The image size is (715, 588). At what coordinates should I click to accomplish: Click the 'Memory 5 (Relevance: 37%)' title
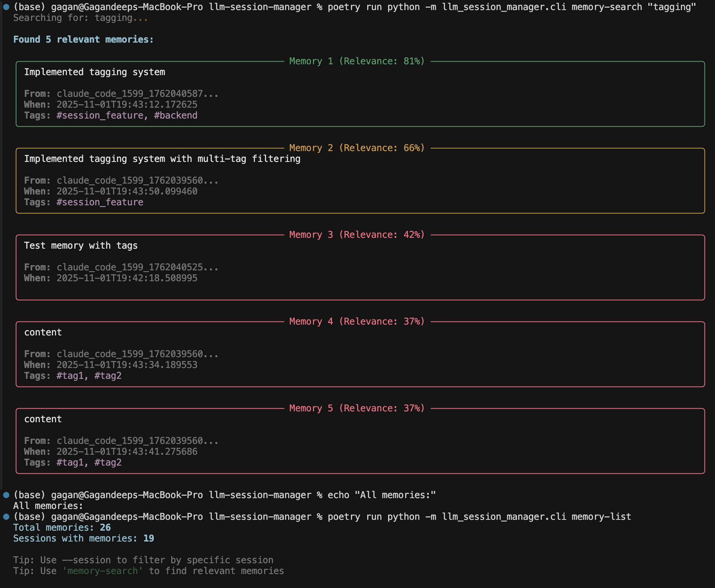[x=357, y=408]
